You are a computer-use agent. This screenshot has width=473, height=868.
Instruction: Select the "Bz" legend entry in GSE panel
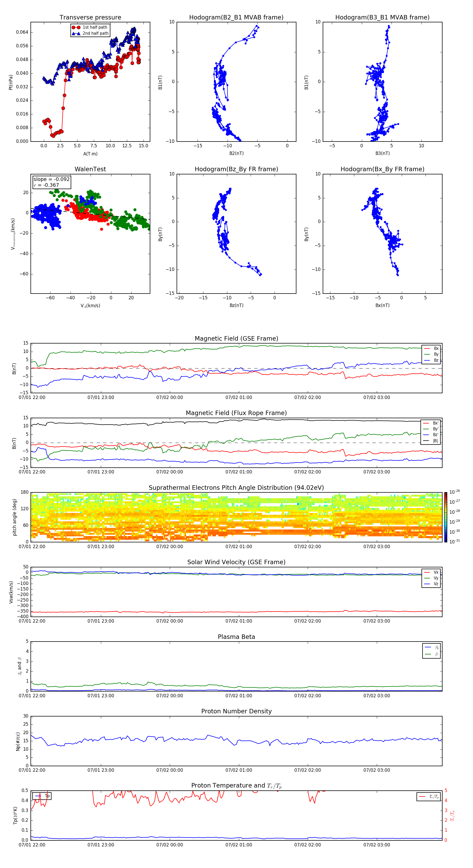click(431, 360)
